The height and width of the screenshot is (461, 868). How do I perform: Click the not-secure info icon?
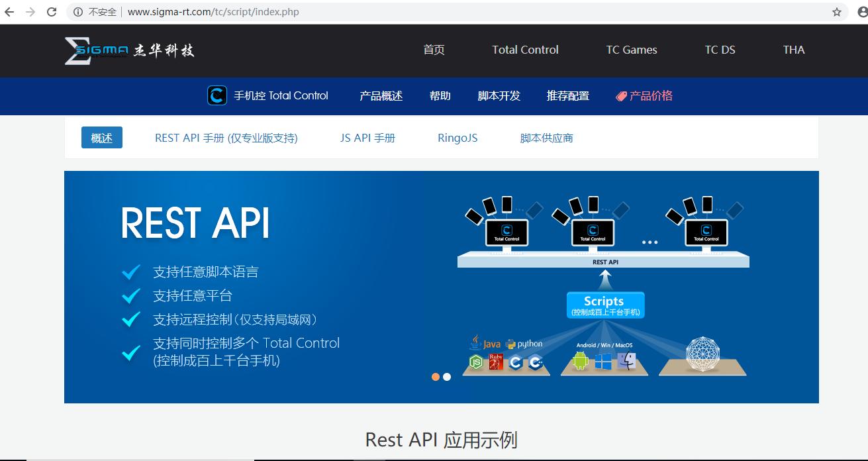point(78,12)
